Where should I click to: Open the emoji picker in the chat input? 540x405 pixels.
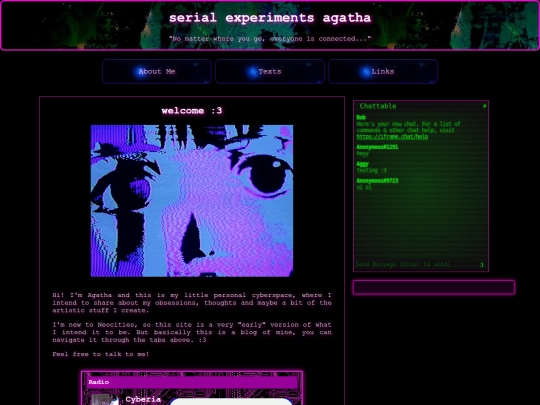pos(481,264)
